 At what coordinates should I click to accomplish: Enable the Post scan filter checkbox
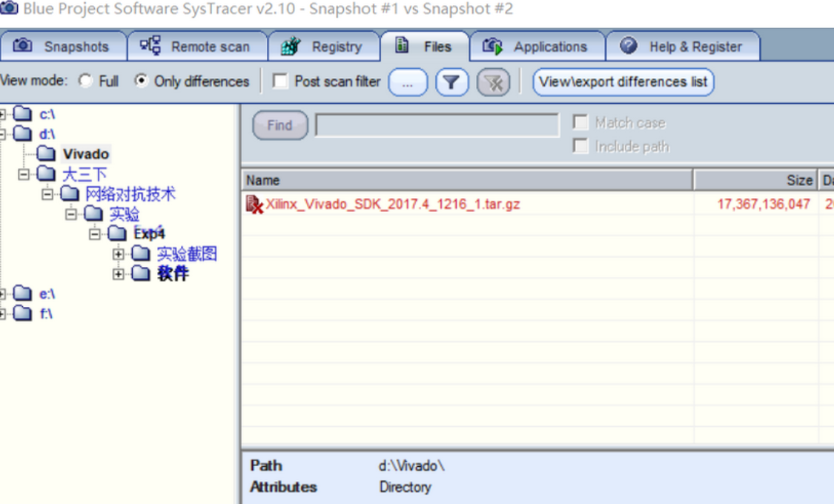(279, 81)
